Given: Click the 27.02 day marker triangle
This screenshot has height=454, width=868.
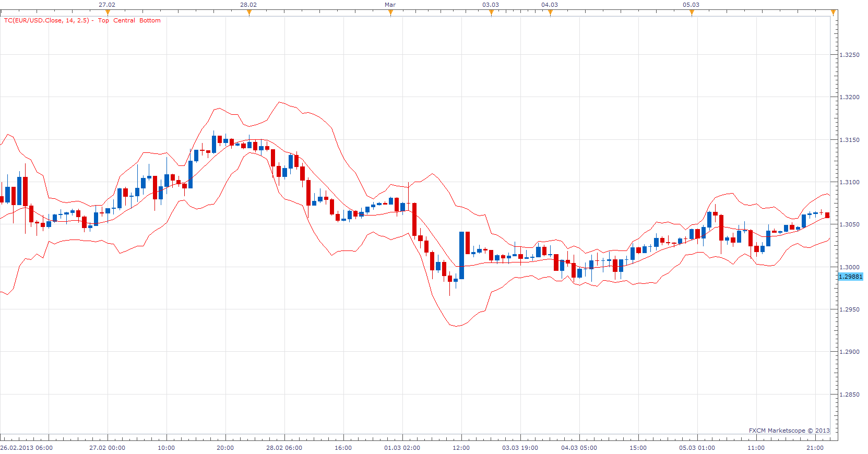Looking at the screenshot, I should pos(108,13).
